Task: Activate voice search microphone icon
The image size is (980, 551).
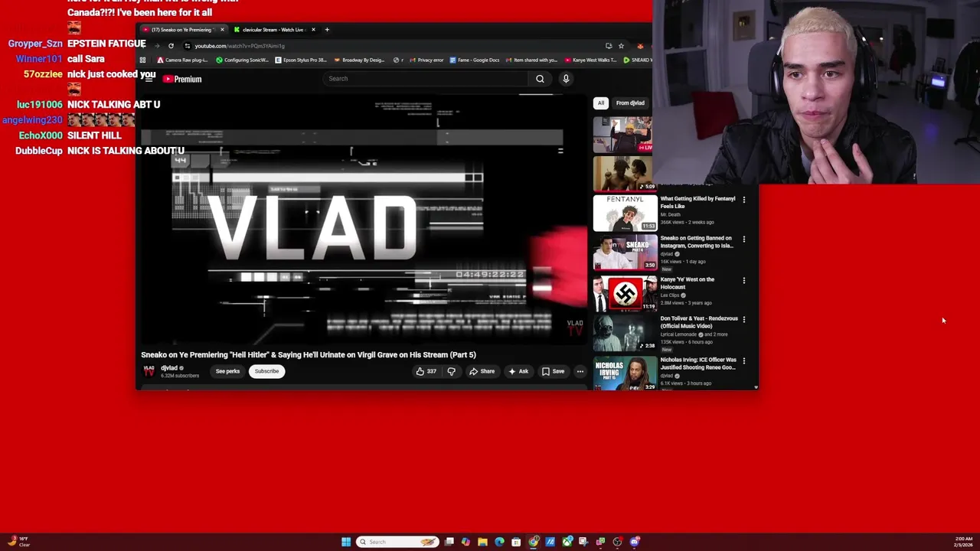Action: 566,79
